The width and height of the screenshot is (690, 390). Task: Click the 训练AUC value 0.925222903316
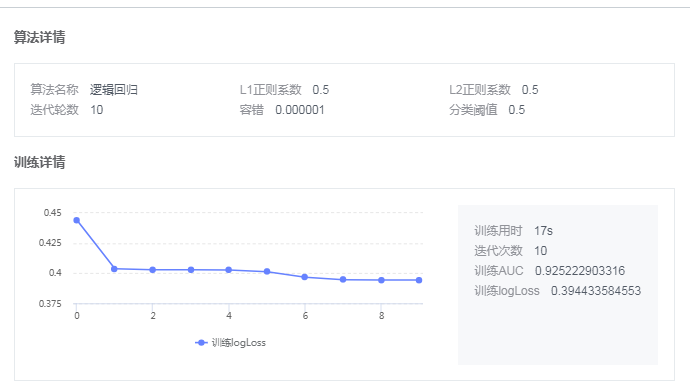pos(580,271)
